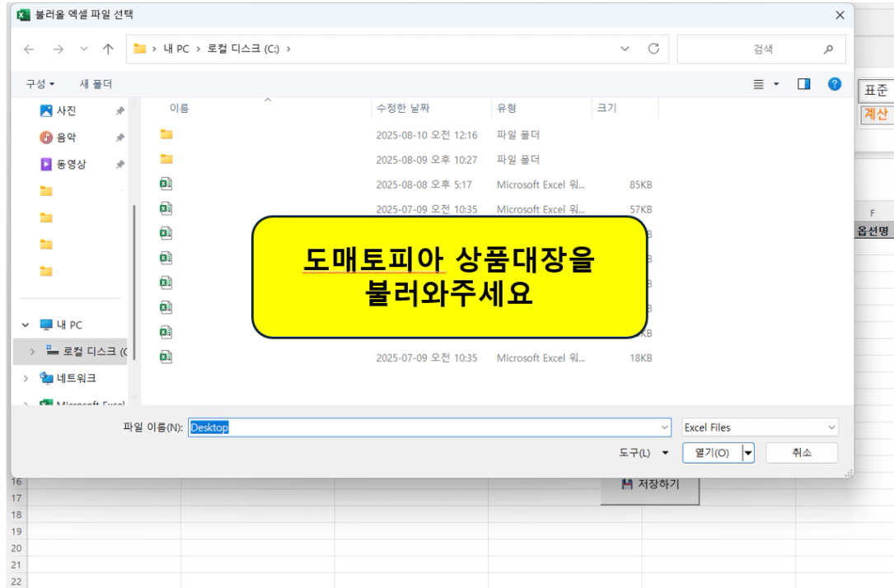Select the 18KB Excel file
The width and height of the screenshot is (894, 588).
coord(406,357)
